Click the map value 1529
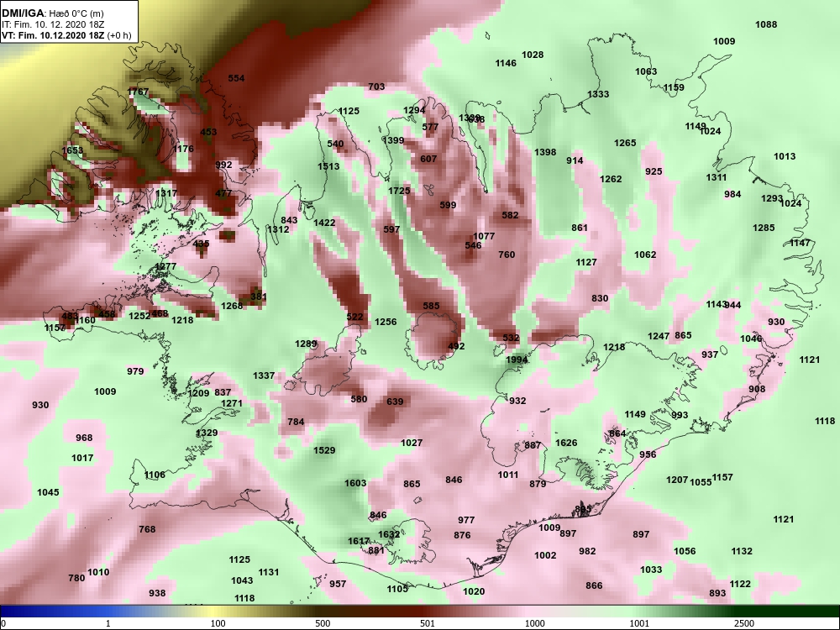Image resolution: width=840 pixels, height=630 pixels. tap(324, 450)
